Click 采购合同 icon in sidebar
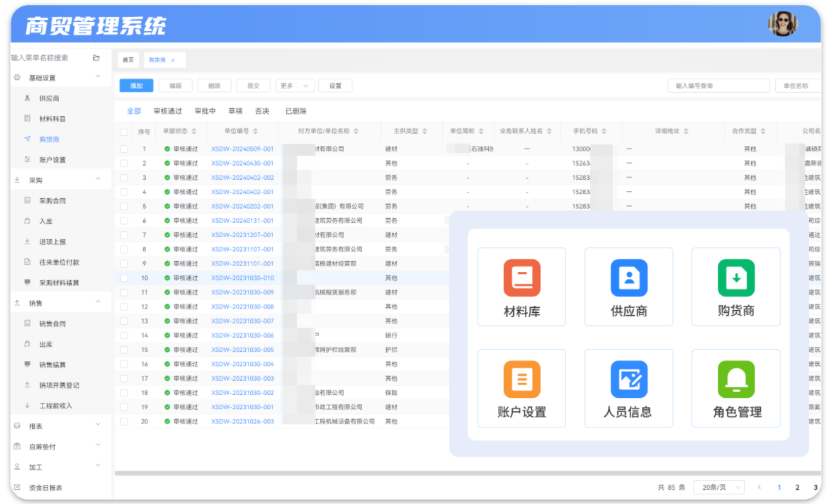 (28, 200)
